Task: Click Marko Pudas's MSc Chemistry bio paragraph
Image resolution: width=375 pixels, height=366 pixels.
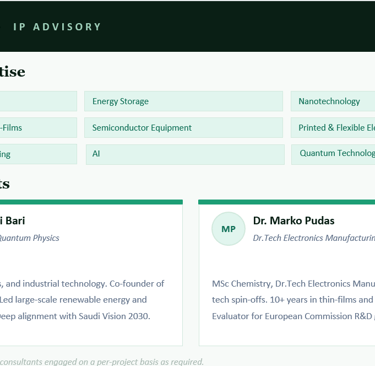Action: [x=293, y=300]
